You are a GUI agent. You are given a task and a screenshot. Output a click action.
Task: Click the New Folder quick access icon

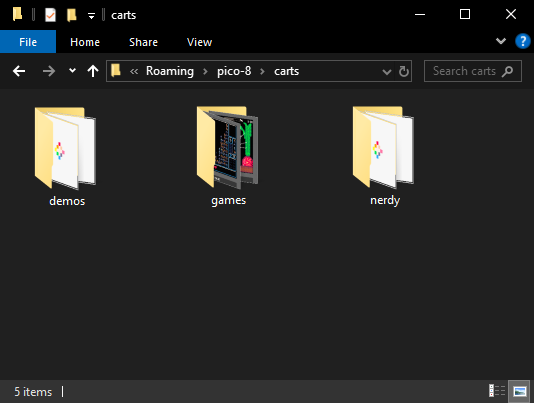coord(71,15)
